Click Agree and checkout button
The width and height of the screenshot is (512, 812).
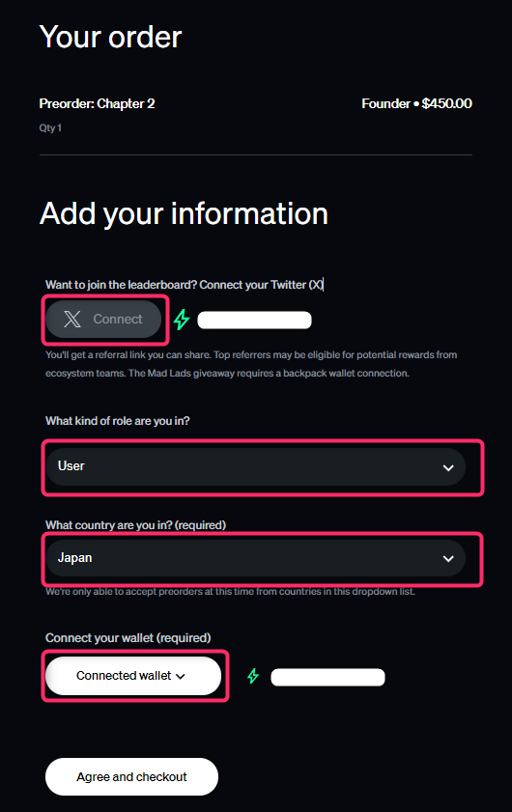pyautogui.click(x=131, y=777)
